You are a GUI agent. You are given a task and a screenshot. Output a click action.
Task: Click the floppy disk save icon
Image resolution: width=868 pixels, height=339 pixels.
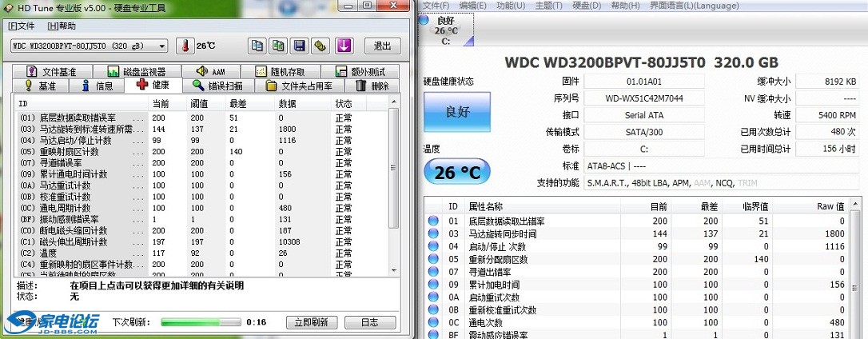300,46
